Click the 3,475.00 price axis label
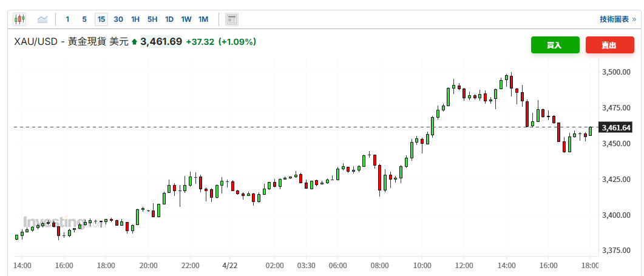Screen dimensions: 644x276 (x=616, y=108)
